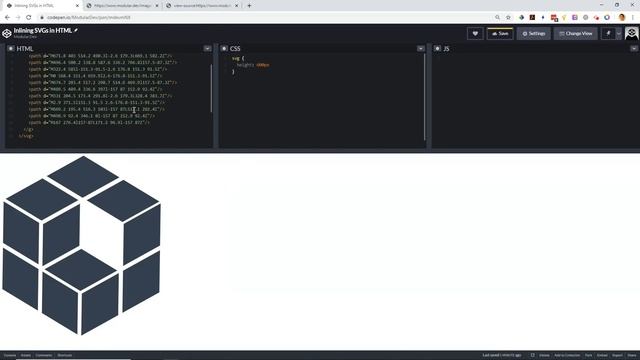Click the heart icon to love this pen
Screen dimensions: 640x360
(x=475, y=33)
